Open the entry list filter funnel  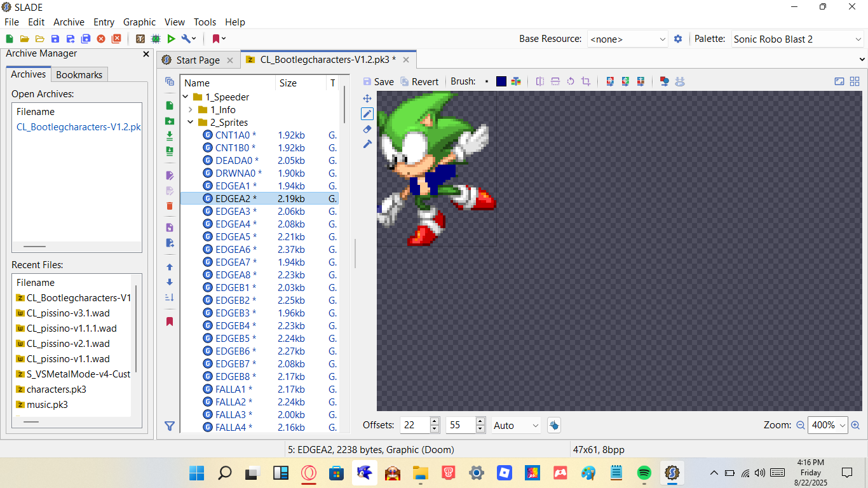pyautogui.click(x=170, y=426)
